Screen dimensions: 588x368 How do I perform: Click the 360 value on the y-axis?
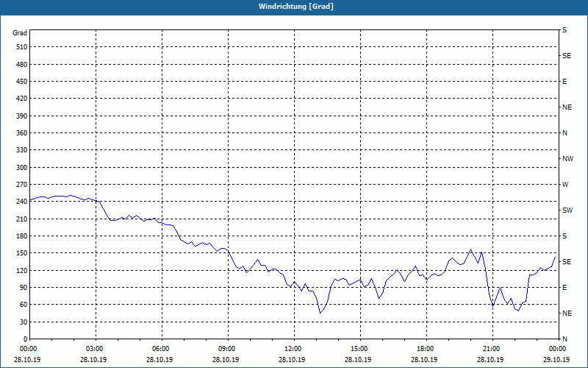20,133
